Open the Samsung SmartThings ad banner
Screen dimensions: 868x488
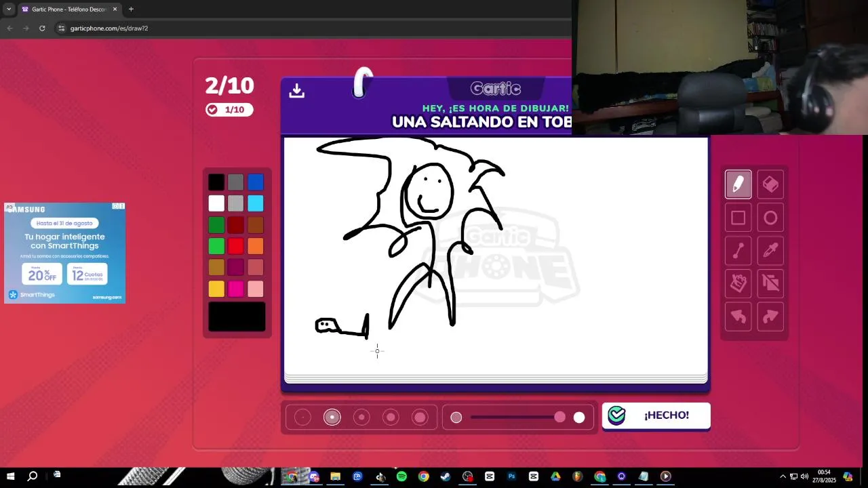tap(64, 253)
